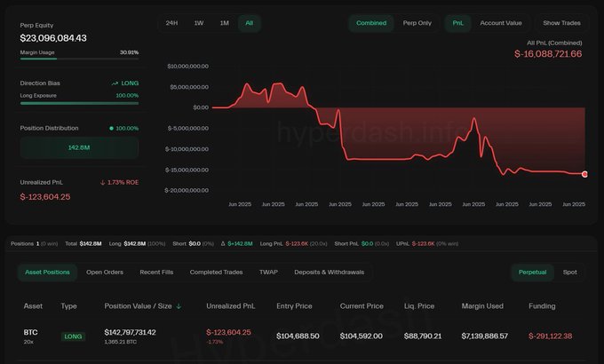Click the Short $0.0 summary stat
604x364 pixels.
point(193,244)
